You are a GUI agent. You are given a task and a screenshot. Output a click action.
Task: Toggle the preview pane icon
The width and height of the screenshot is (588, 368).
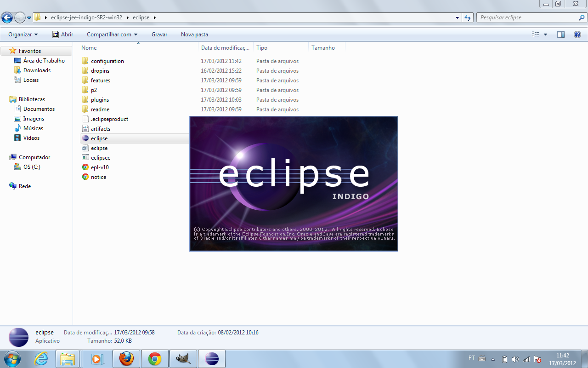click(x=561, y=34)
